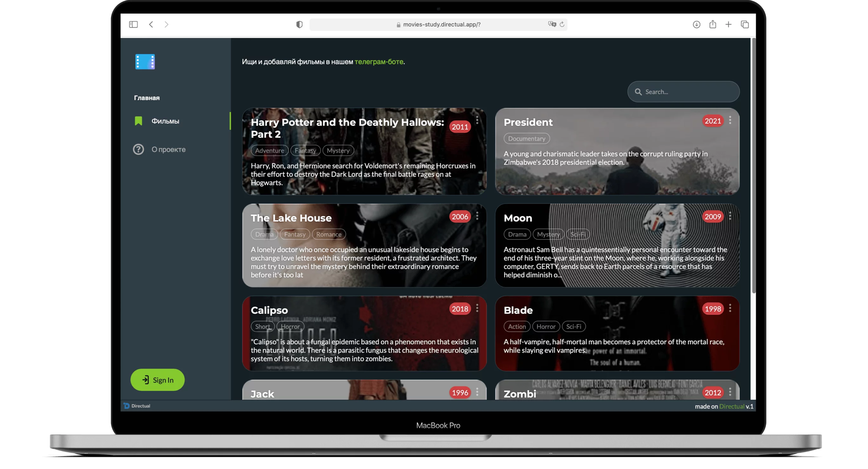Click the телеграм-боте hyperlink
The height and width of the screenshot is (469, 868).
(378, 61)
